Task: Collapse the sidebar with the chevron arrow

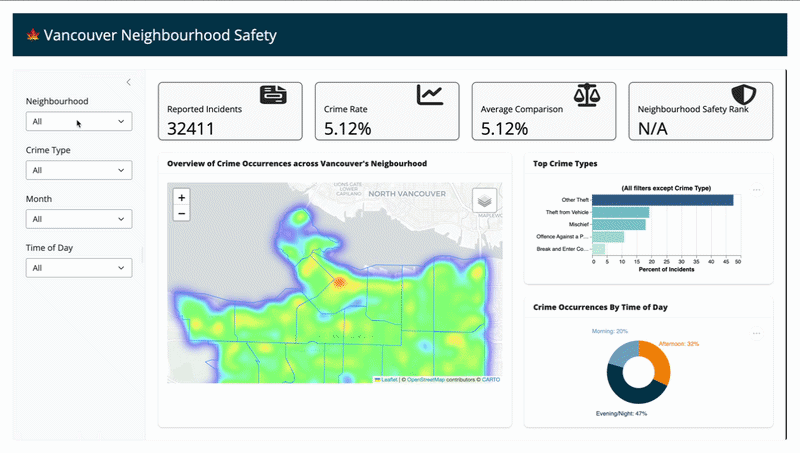Action: (x=128, y=82)
